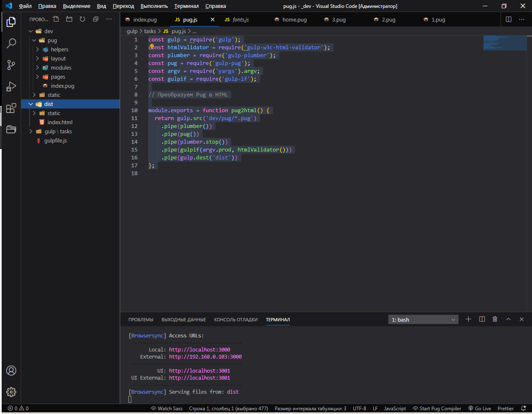This screenshot has width=532, height=414.
Task: Open index.html in dist folder
Action: point(60,122)
